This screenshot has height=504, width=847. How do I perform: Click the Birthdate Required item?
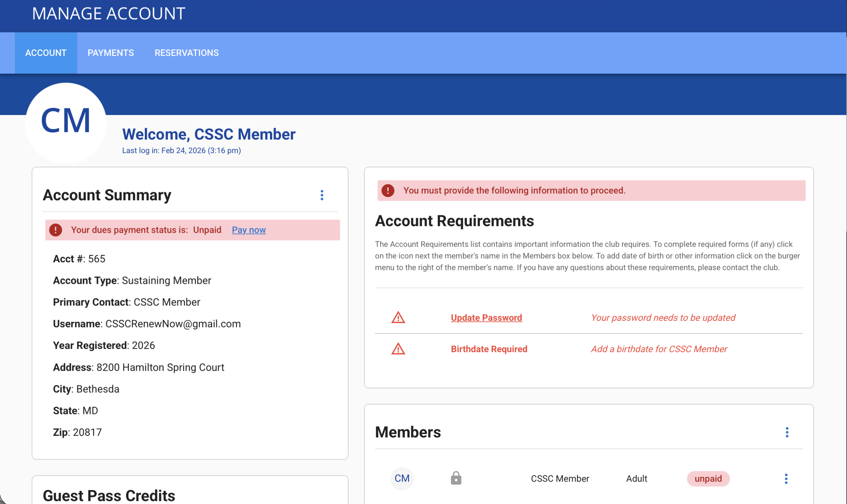(x=489, y=349)
